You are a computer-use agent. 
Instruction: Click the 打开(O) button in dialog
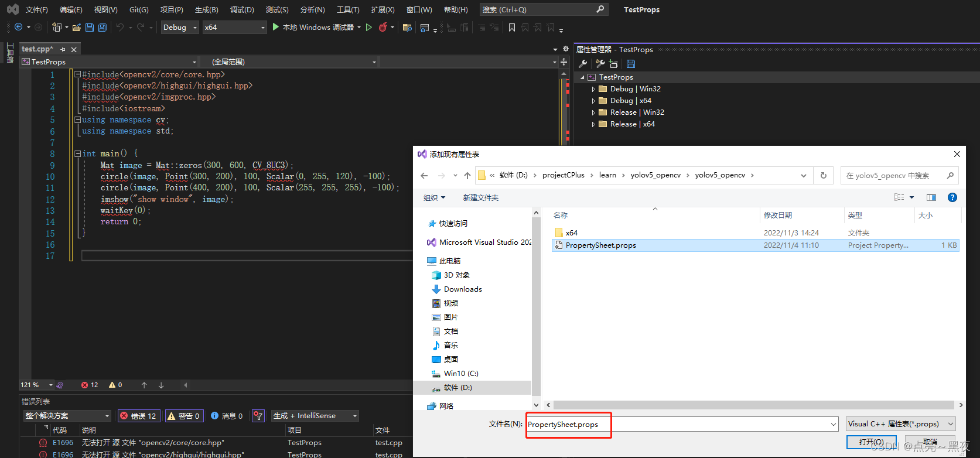point(871,442)
